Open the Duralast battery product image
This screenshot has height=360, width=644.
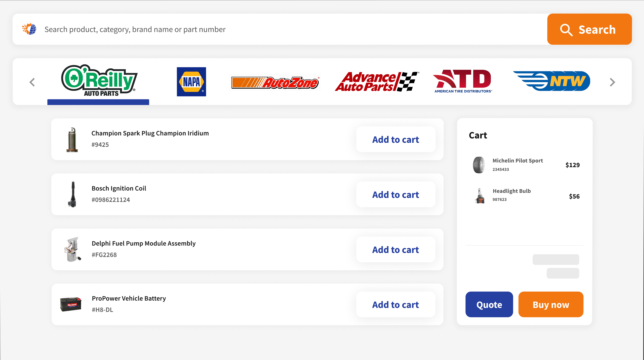click(71, 304)
